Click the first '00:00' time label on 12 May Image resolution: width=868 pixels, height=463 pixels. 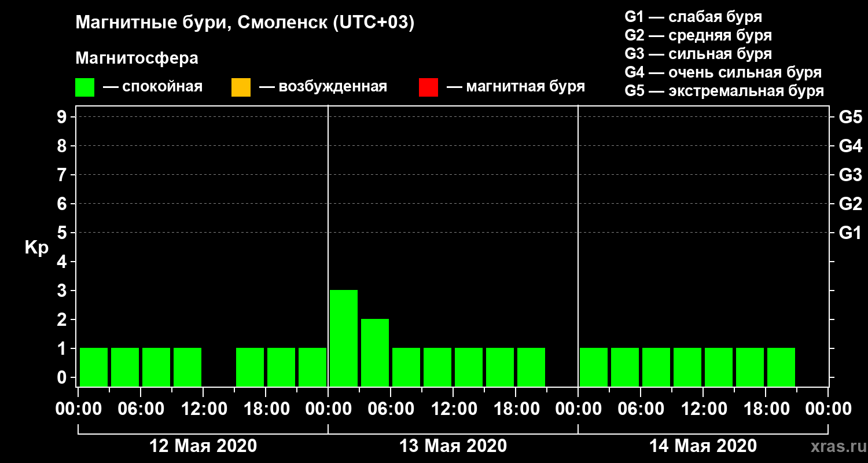tap(78, 409)
